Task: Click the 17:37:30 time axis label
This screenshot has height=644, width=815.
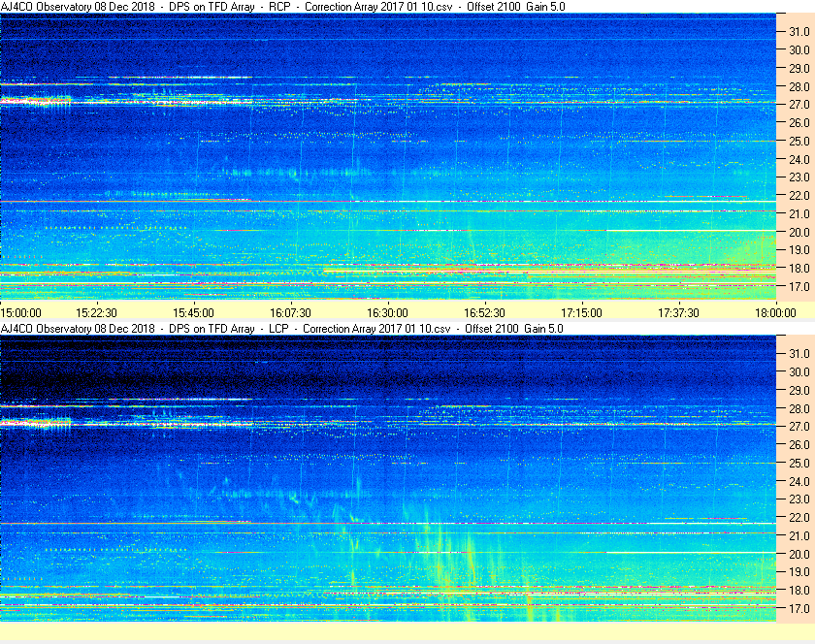Action: click(x=679, y=313)
